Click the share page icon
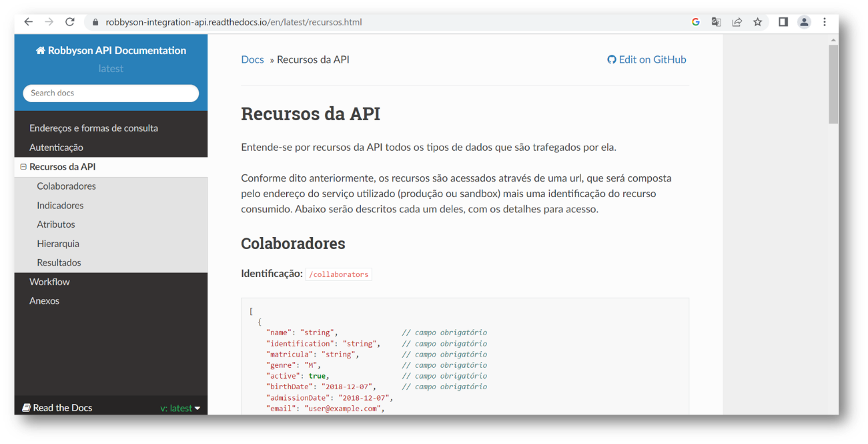868x444 pixels. pyautogui.click(x=737, y=22)
